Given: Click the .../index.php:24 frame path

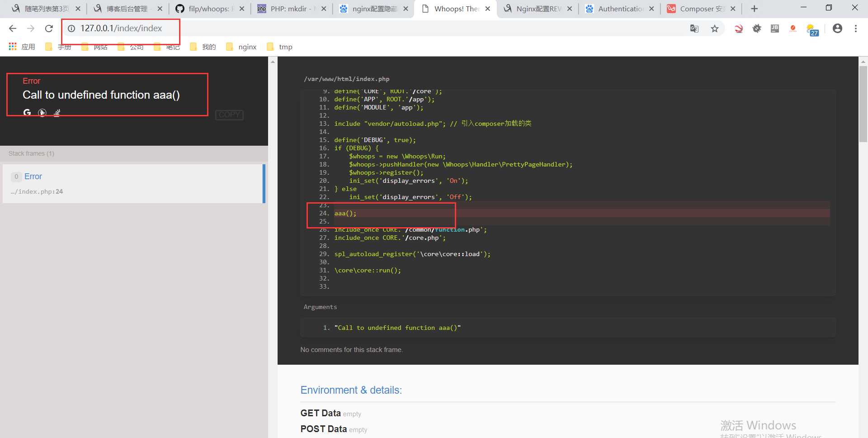Looking at the screenshot, I should tap(37, 191).
